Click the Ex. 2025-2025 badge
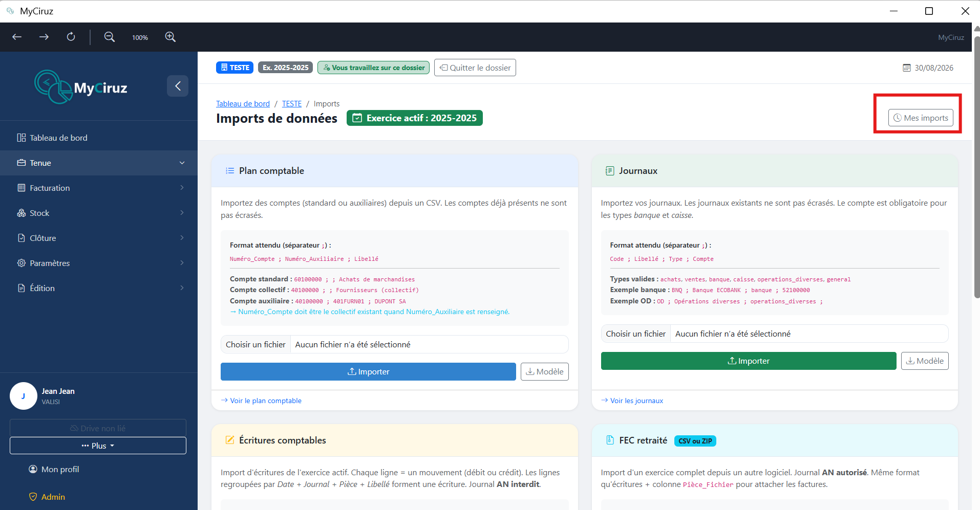The image size is (980, 510). (x=286, y=68)
